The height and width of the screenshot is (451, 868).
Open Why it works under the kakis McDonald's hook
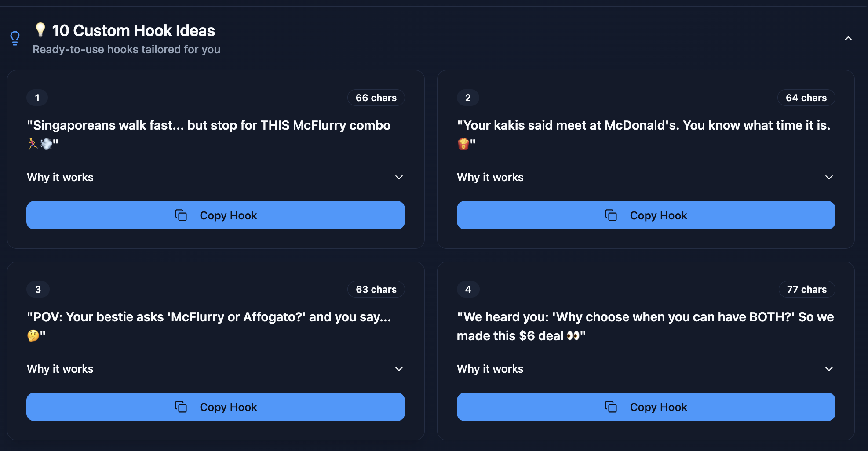point(829,177)
